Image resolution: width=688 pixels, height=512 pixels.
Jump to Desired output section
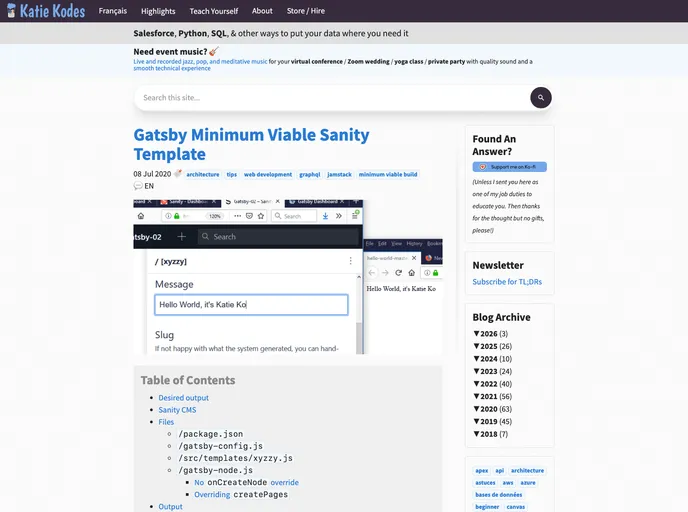point(183,398)
